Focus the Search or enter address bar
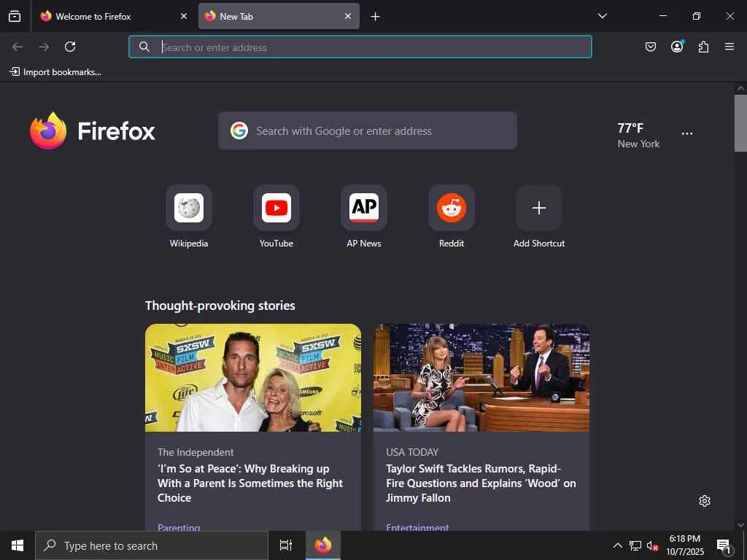The image size is (747, 560). tap(360, 47)
